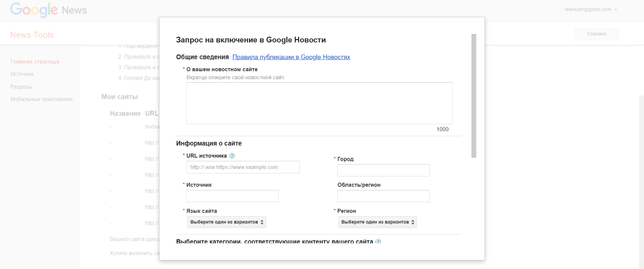644x269 pixels.
Task: Open the help icon next to URL источника
Action: (232, 156)
